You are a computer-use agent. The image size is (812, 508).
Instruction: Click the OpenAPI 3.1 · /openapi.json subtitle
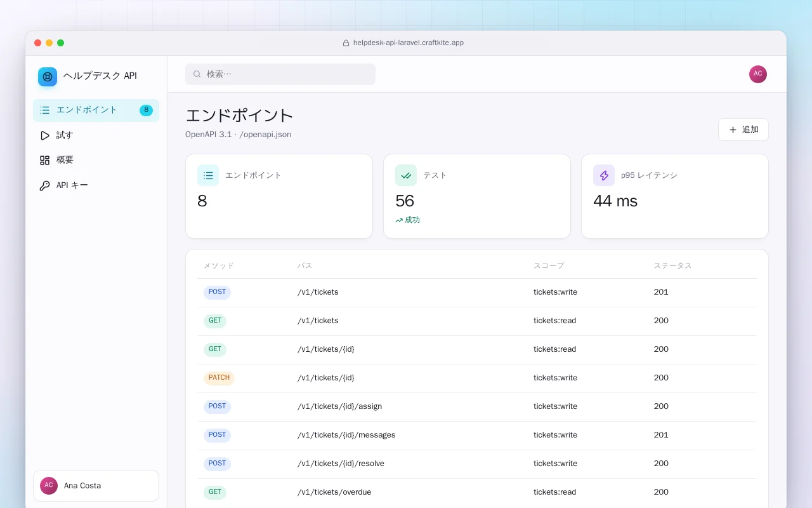coord(239,135)
